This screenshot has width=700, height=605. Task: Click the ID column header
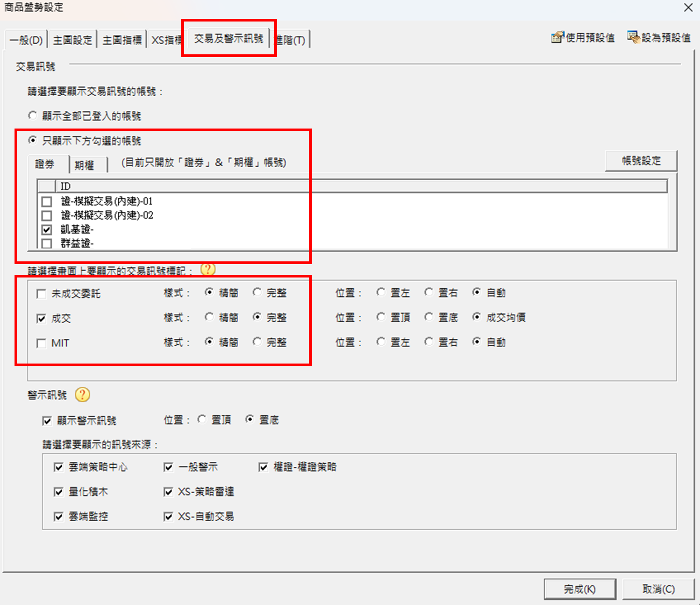click(361, 186)
